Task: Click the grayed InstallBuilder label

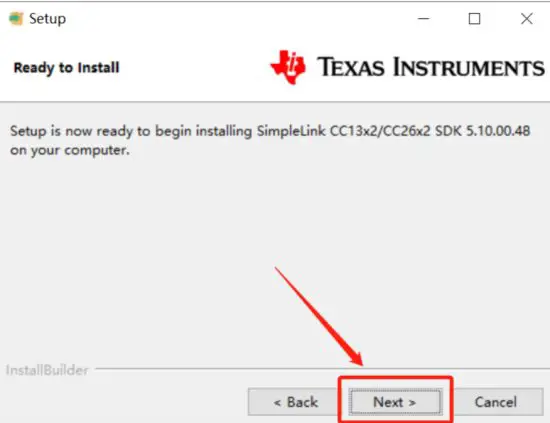Action: (x=47, y=370)
